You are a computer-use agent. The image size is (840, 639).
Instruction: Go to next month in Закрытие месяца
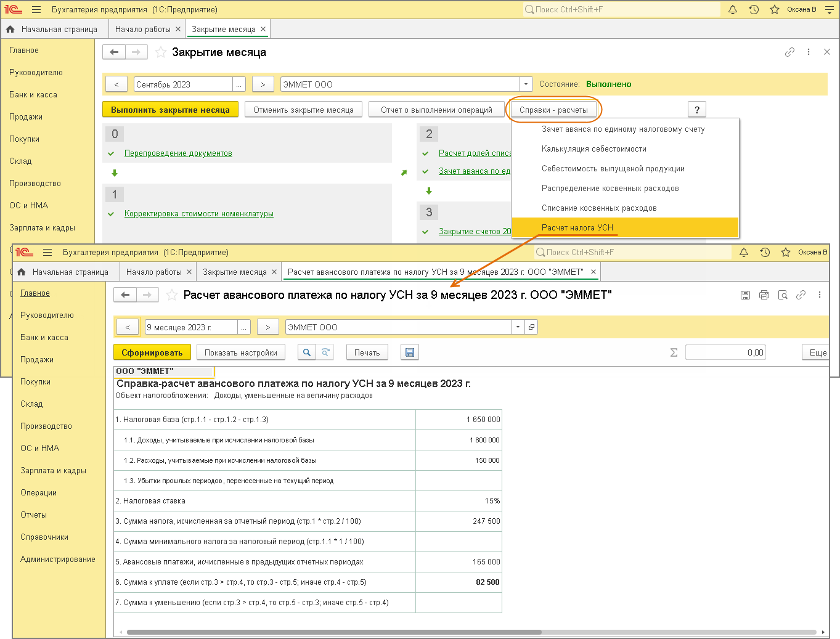(263, 84)
